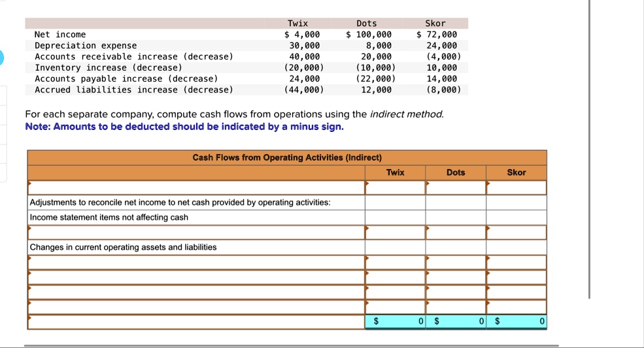Select the Dots cell under Income statement items
Image resolution: width=644 pixels, height=348 pixels.
pos(456,232)
